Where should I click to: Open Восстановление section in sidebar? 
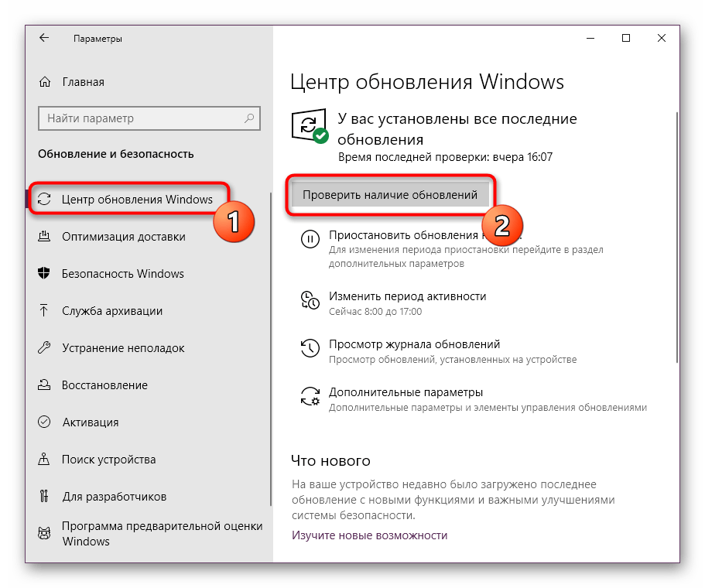(x=104, y=385)
